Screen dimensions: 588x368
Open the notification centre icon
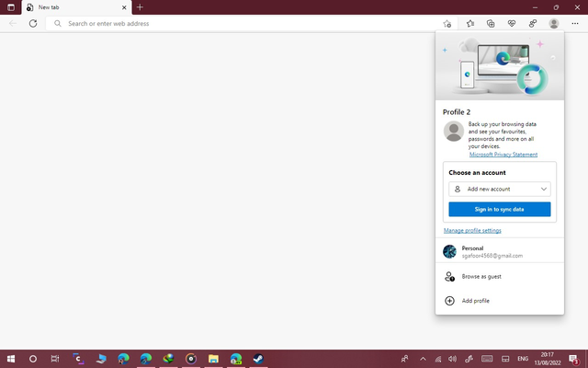(573, 359)
